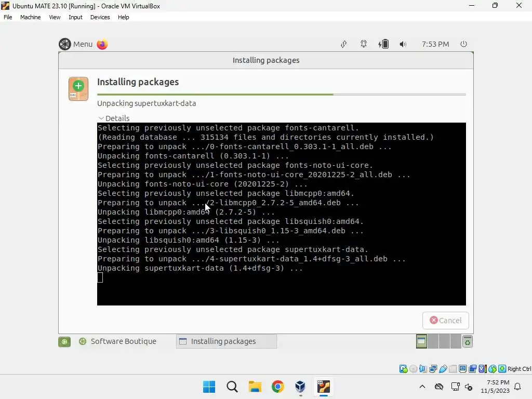Open the network connection indicator in MATE panel

coord(344,44)
